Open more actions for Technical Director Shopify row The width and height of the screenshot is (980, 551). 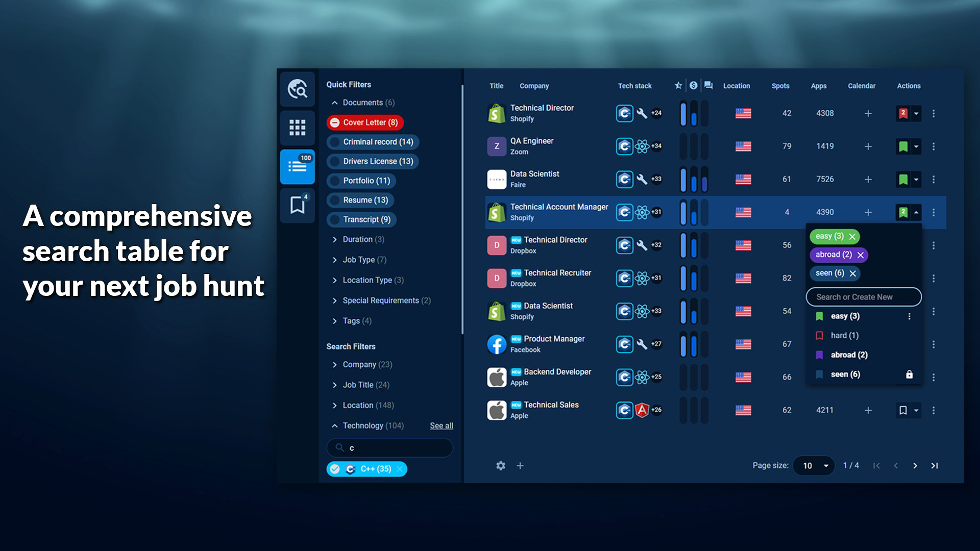(x=934, y=113)
